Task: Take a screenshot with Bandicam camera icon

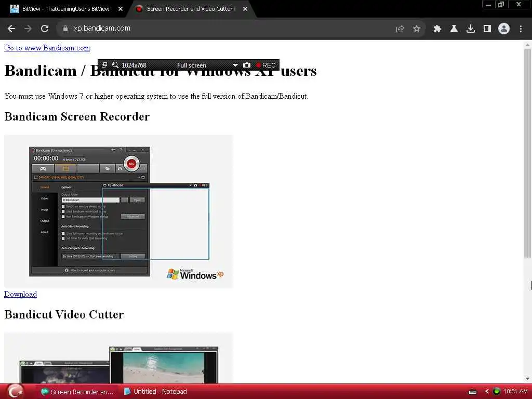Action: 247,65
